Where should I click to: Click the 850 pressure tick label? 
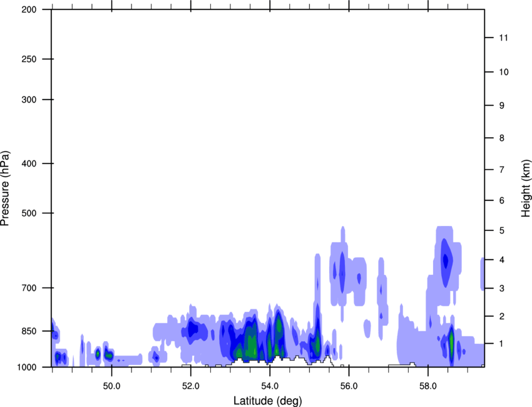click(29, 331)
